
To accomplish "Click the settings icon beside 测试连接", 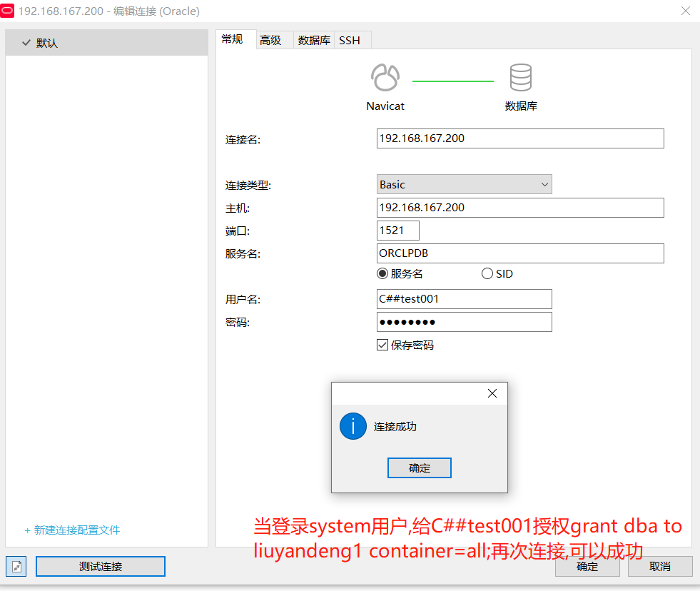I will pyautogui.click(x=16, y=567).
